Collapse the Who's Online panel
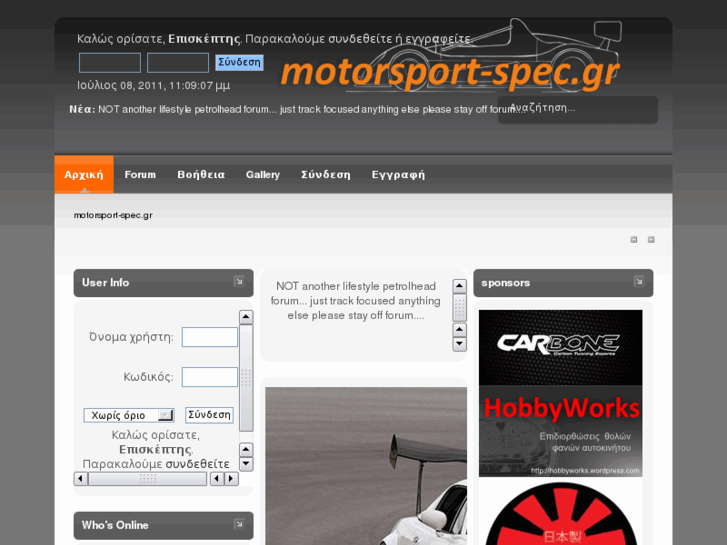 pyautogui.click(x=239, y=524)
